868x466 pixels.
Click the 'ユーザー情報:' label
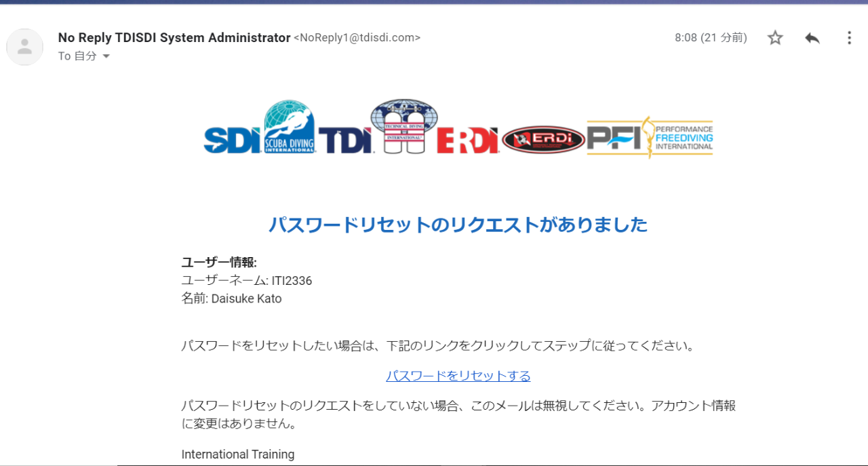[219, 263]
